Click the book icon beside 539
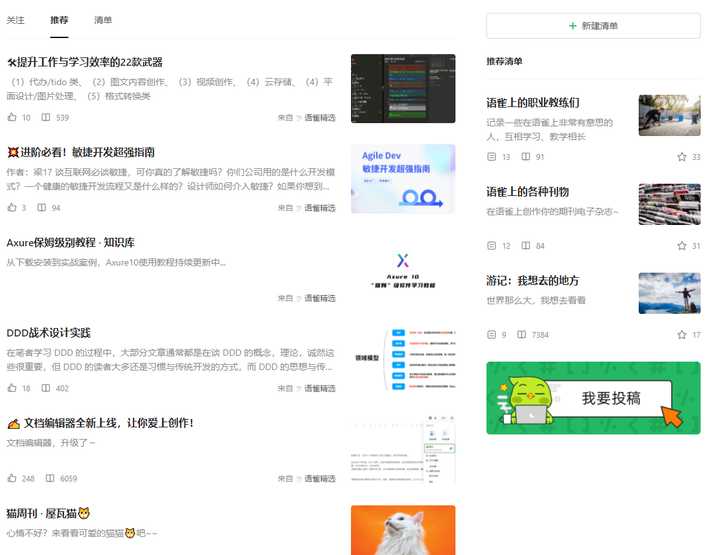The image size is (720, 555). coord(46,117)
